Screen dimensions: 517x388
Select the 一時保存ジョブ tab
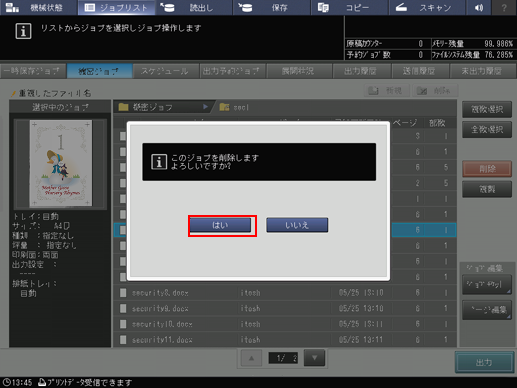click(33, 71)
